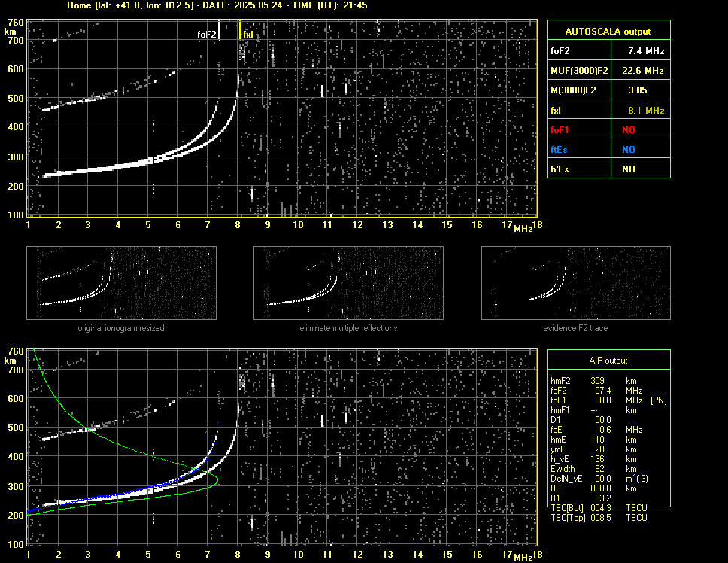Click the [PN] tag in AIP output
Image resolution: width=728 pixels, height=563 pixels.
pyautogui.click(x=658, y=400)
